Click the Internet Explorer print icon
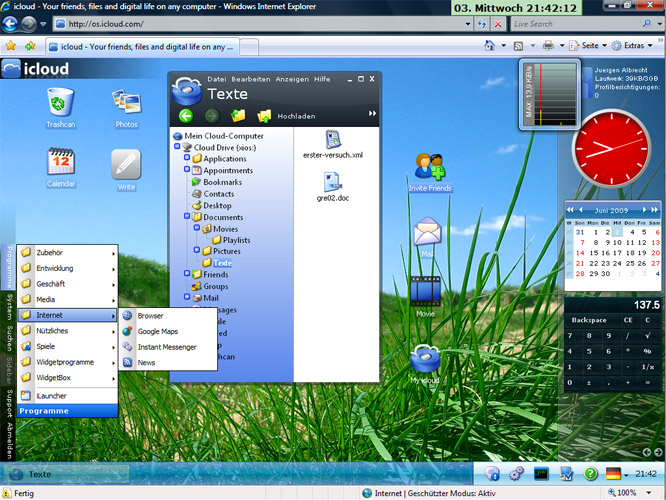The image size is (666, 500). (548, 45)
